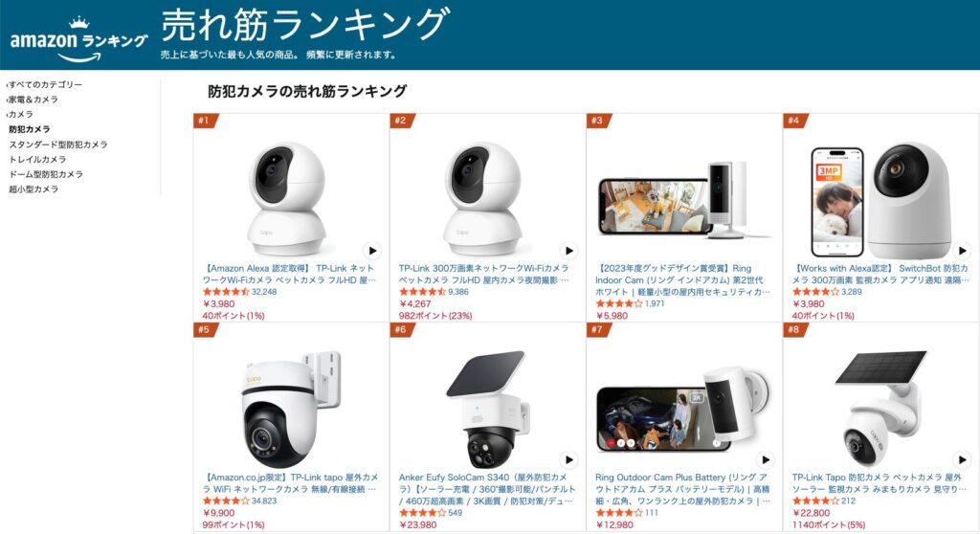The height and width of the screenshot is (534, 980).
Task: Play video for #1 TP-Link camera
Action: (372, 251)
